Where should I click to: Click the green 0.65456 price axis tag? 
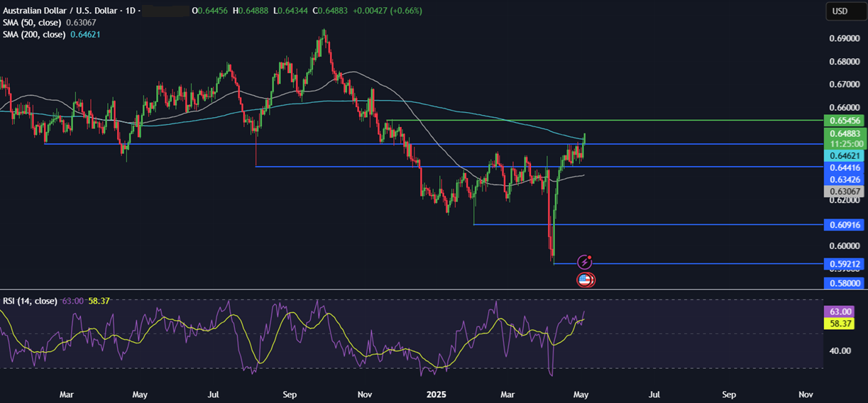(x=844, y=120)
